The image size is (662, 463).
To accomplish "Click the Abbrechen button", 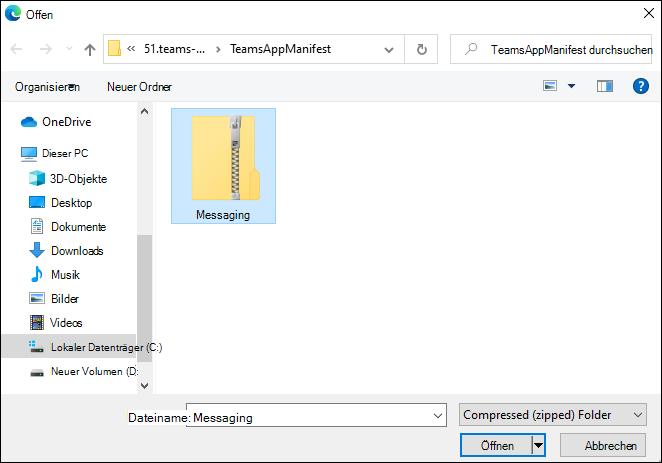I will coord(603,445).
